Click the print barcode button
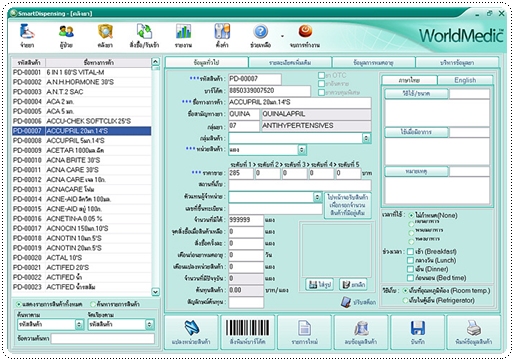Viewport: 514px width, 361px height. pyautogui.click(x=248, y=332)
